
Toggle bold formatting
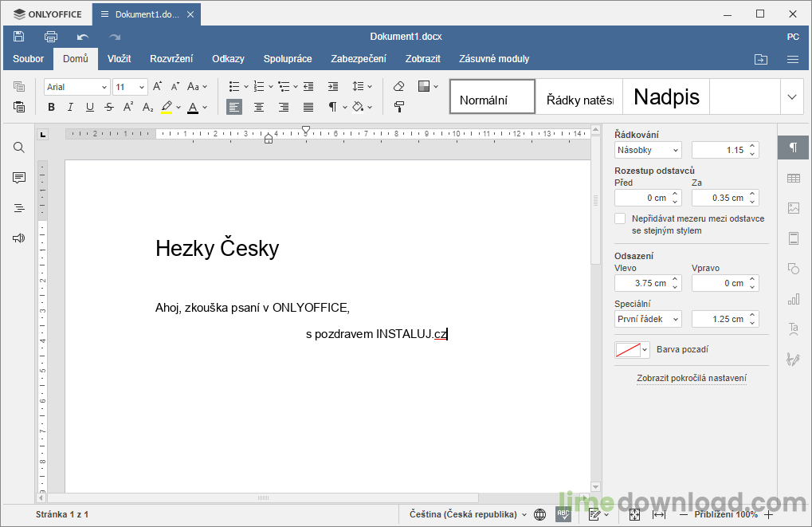51,106
